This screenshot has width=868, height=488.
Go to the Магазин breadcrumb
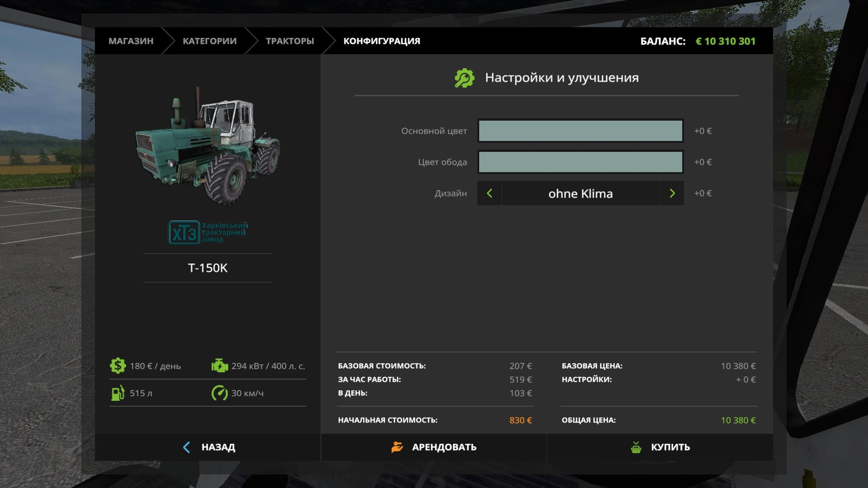point(131,41)
